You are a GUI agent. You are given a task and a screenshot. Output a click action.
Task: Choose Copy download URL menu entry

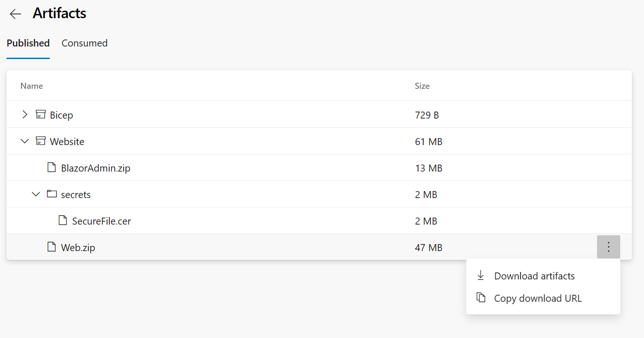click(537, 298)
